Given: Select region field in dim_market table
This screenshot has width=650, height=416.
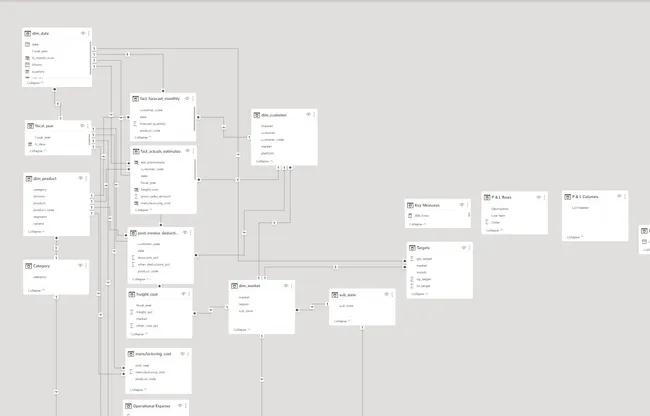Looking at the screenshot, I should click(x=244, y=304).
